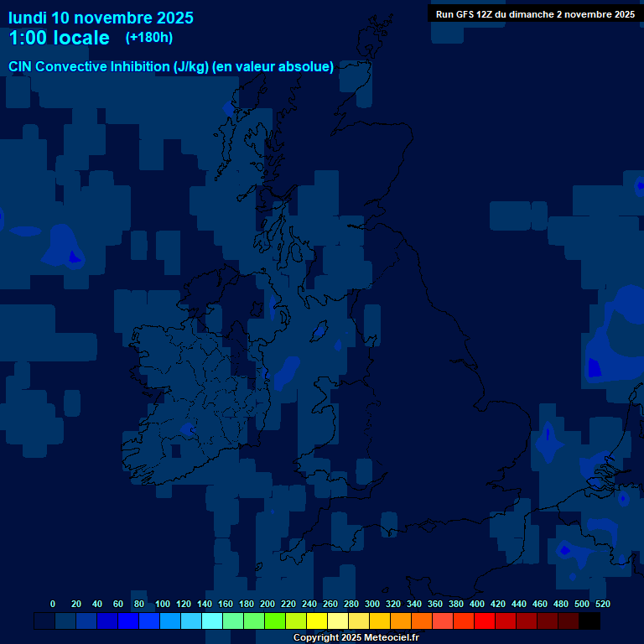Click the black swatch at the legend's end
This screenshot has height=644, width=644.
pyautogui.click(x=589, y=621)
